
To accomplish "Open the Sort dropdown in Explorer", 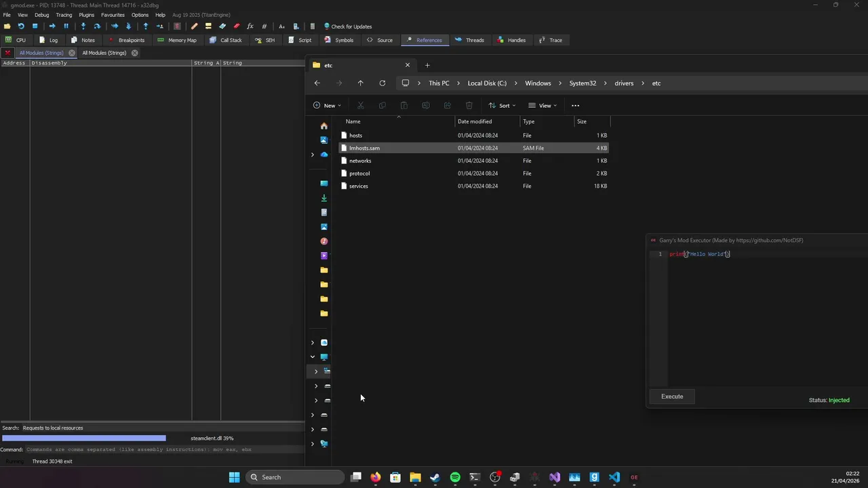I will click(502, 105).
